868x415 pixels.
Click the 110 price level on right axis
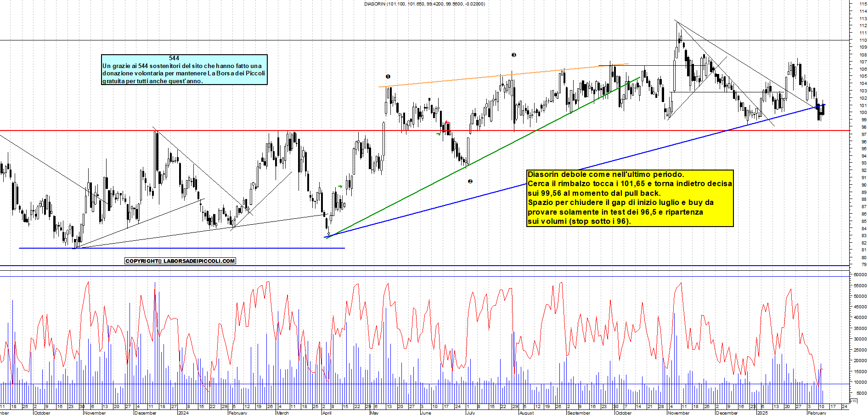(x=863, y=40)
